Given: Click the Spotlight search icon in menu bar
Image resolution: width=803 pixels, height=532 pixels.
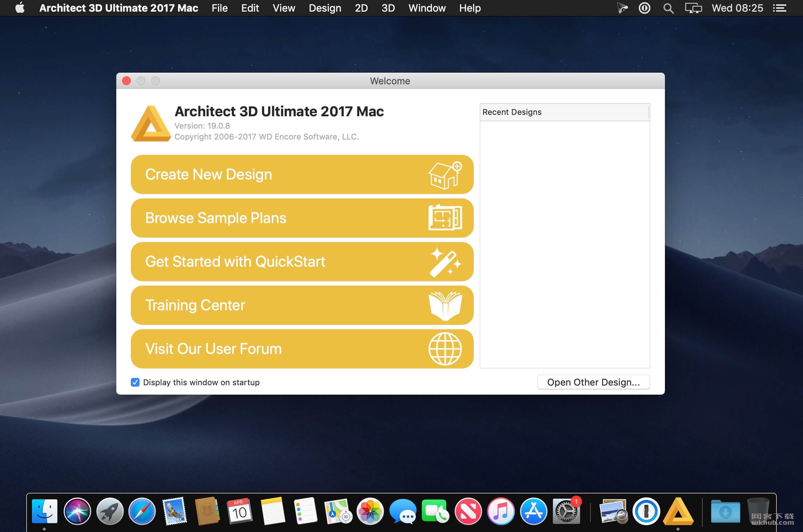Looking at the screenshot, I should pos(668,8).
